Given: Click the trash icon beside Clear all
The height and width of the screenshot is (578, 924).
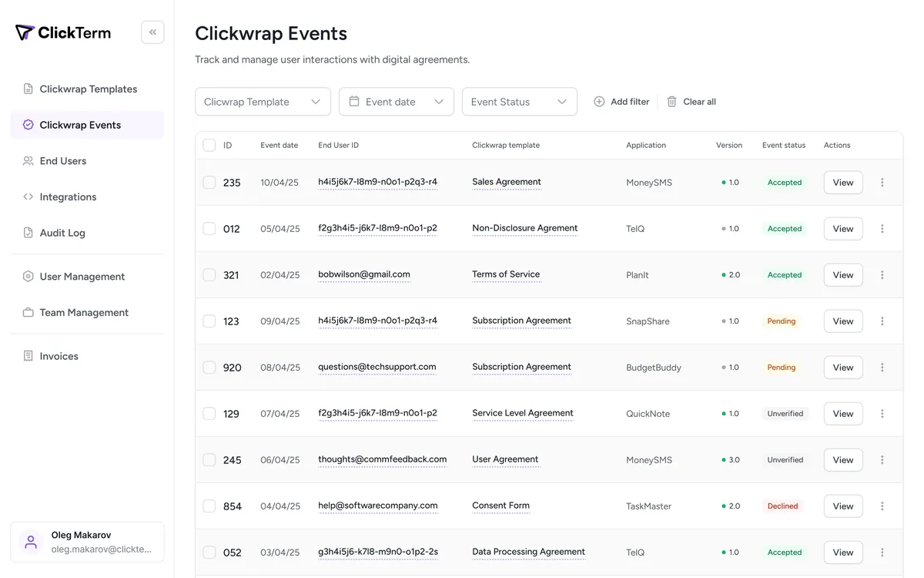Looking at the screenshot, I should (671, 102).
